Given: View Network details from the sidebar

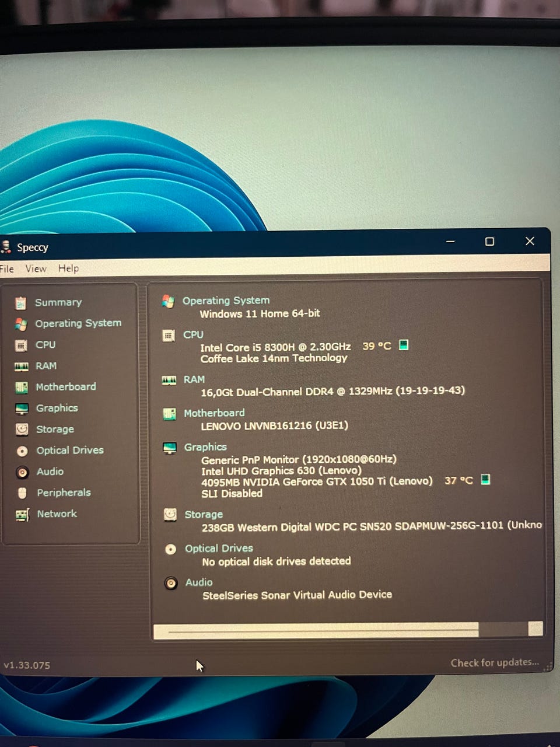Looking at the screenshot, I should (x=57, y=514).
